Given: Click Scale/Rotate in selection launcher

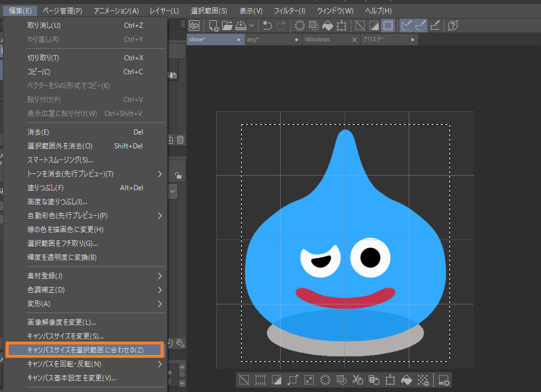Looking at the screenshot, I should [390, 380].
